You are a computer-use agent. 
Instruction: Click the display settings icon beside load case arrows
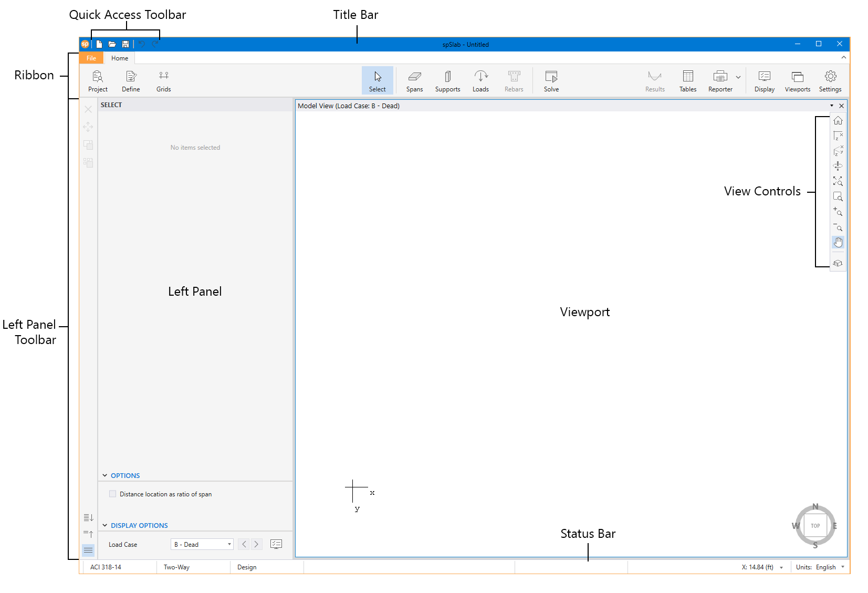click(x=276, y=544)
